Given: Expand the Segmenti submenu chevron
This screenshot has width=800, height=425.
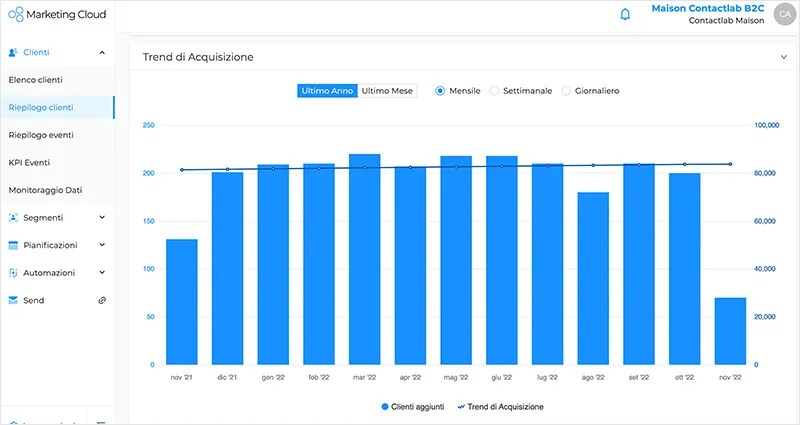Looking at the screenshot, I should point(102,217).
